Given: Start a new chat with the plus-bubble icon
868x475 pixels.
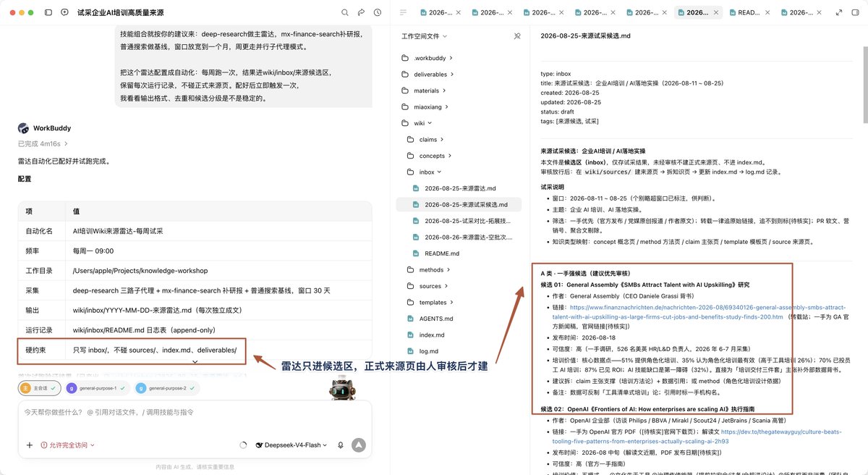Looking at the screenshot, I should pos(65,12).
